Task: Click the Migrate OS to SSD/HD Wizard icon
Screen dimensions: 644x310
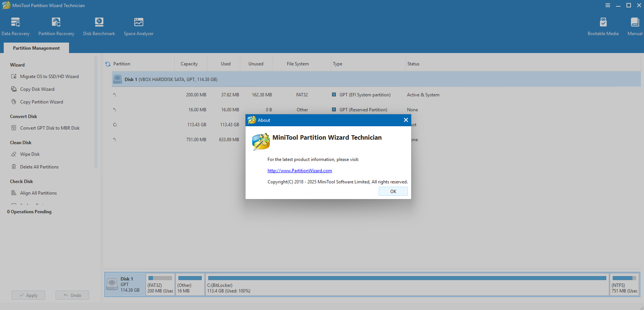Action: 14,76
